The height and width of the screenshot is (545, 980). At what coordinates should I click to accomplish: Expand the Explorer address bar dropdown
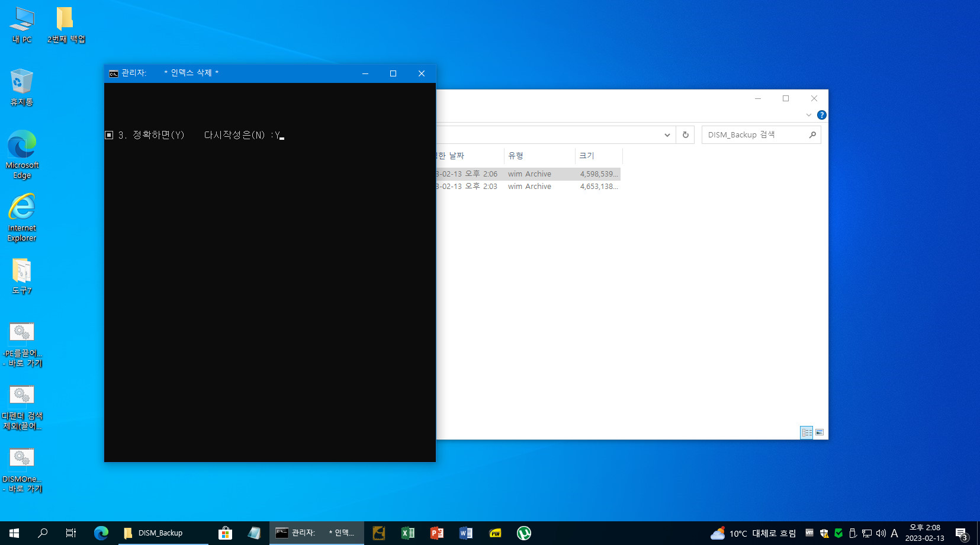pyautogui.click(x=667, y=135)
